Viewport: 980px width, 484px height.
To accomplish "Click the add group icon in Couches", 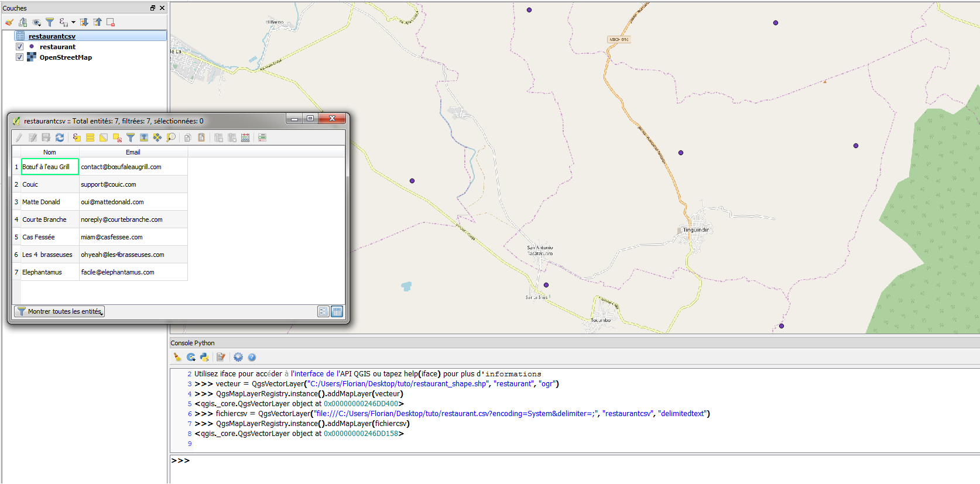I will (x=23, y=22).
